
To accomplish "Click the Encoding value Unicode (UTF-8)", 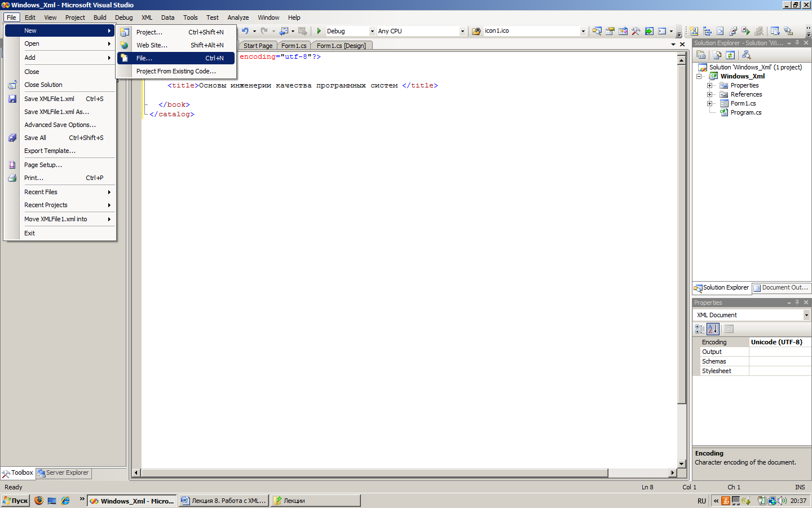I will pos(780,342).
